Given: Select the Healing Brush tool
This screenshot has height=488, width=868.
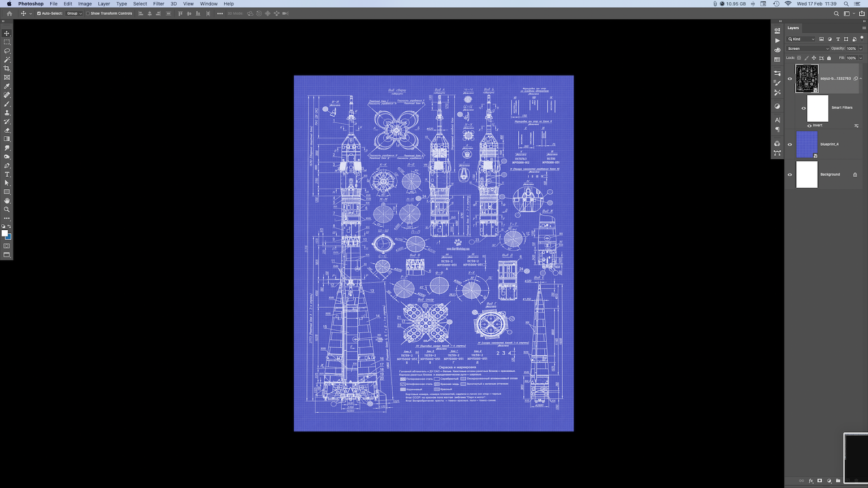Looking at the screenshot, I should [x=7, y=95].
